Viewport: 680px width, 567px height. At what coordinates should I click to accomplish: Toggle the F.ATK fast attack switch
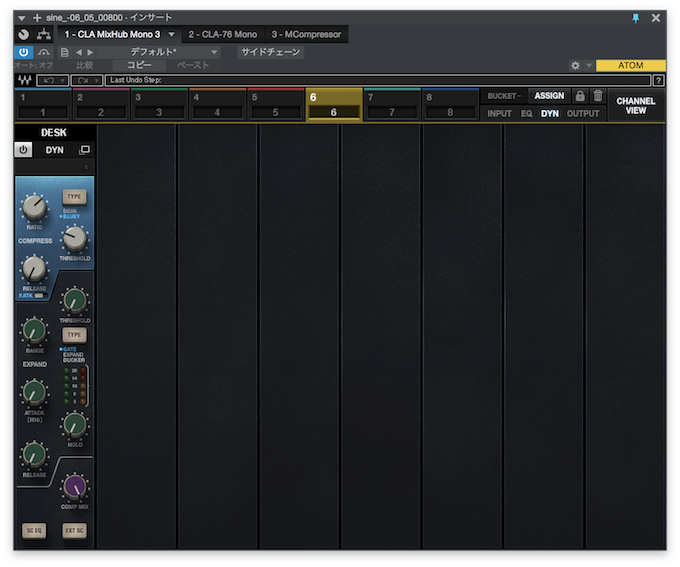(39, 296)
